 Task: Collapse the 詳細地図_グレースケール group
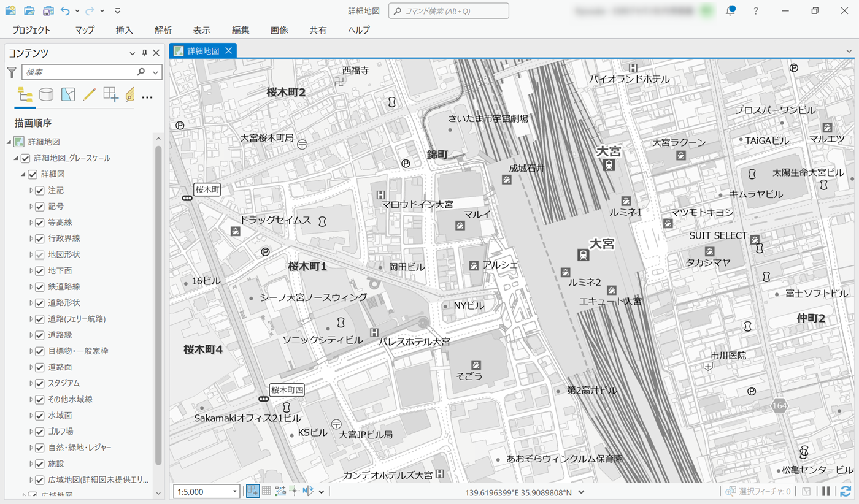coord(17,158)
